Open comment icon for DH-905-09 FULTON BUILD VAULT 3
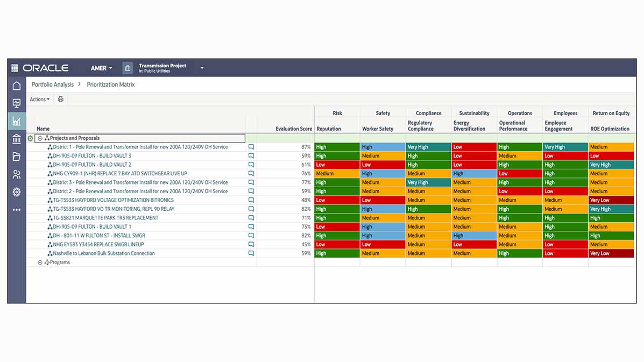Image resolution: width=644 pixels, height=362 pixels. 251,156
